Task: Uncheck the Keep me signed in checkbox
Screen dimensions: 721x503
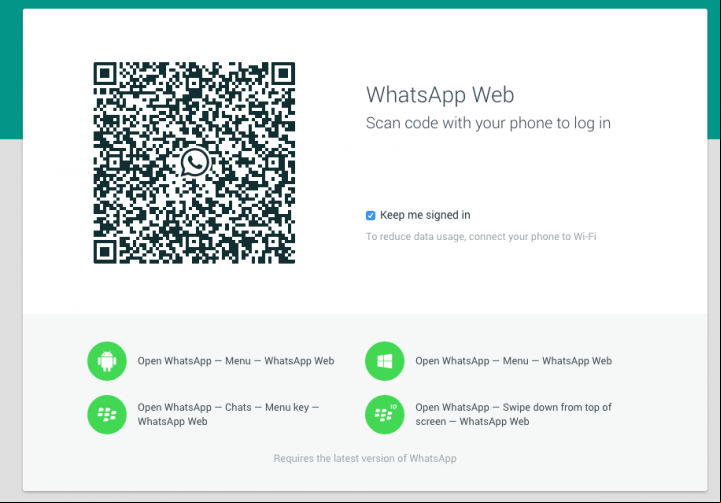Action: pos(370,216)
